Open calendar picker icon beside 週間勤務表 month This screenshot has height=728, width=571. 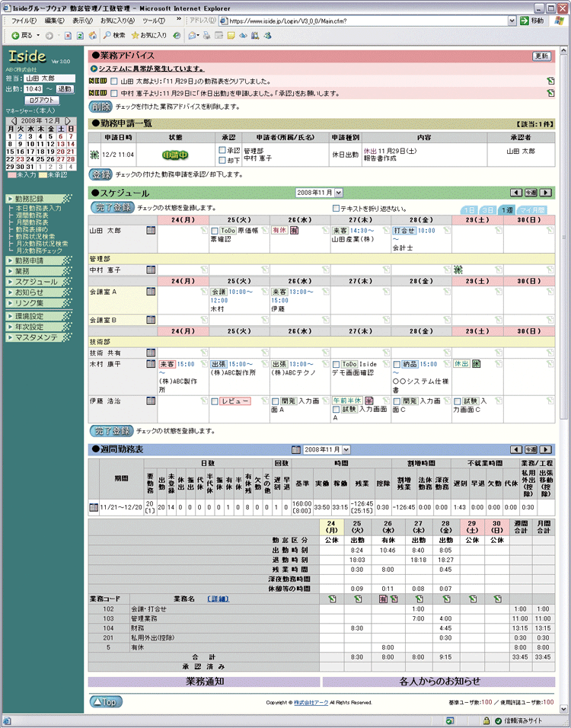click(x=295, y=449)
